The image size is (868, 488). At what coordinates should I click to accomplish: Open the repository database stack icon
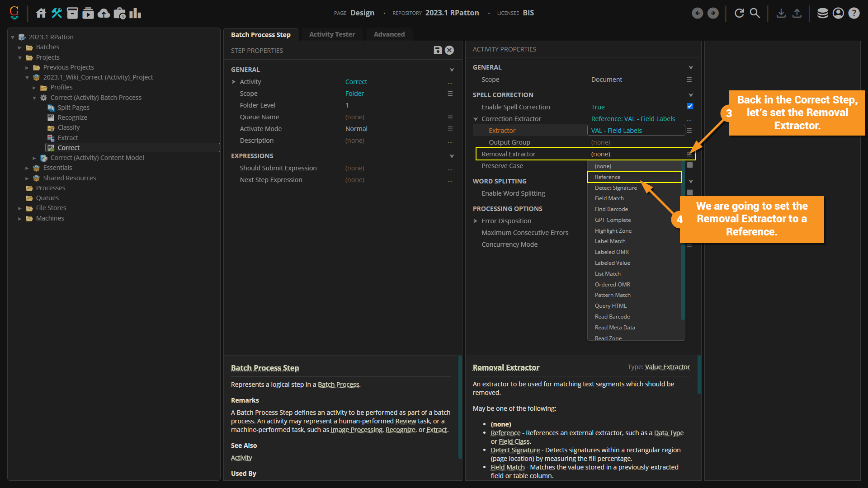tap(822, 13)
